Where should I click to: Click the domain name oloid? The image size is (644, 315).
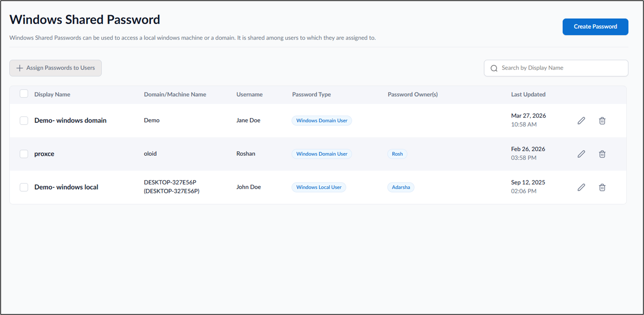pyautogui.click(x=150, y=154)
